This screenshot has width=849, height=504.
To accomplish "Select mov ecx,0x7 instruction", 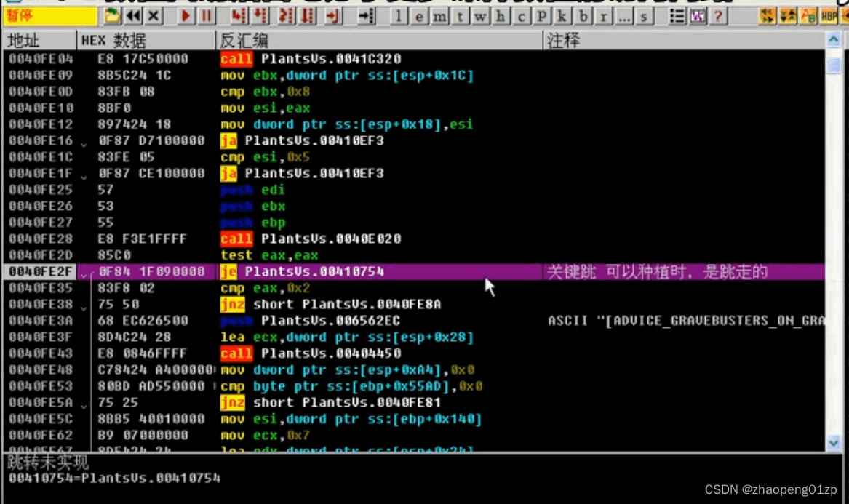I will point(266,435).
